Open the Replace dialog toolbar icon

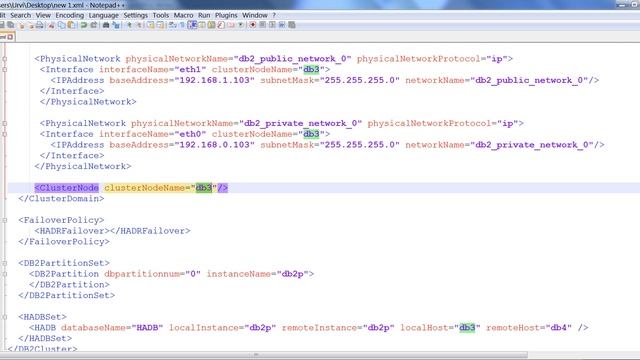[116, 25]
